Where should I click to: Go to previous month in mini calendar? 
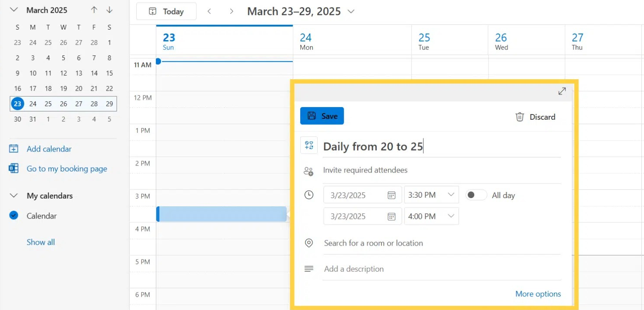[x=94, y=10]
